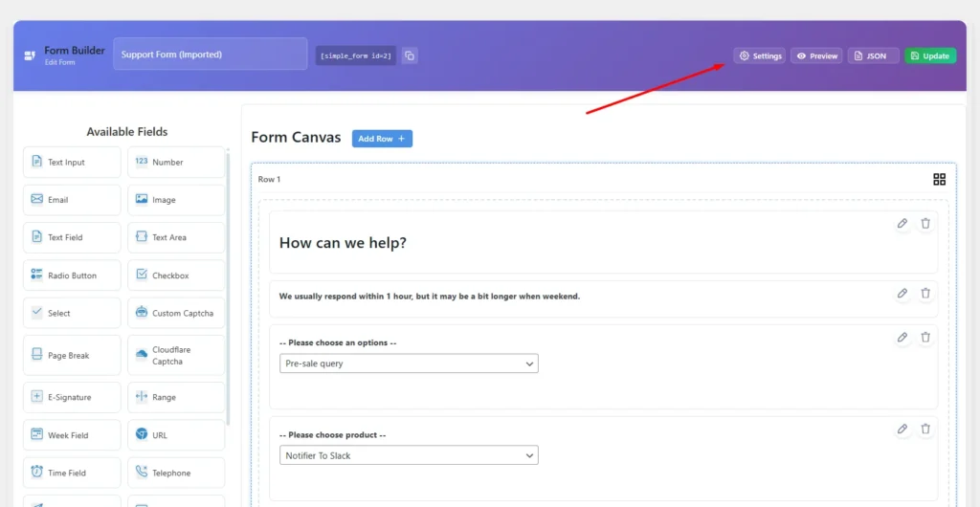Click the 'How can we help?' heading text
The width and height of the screenshot is (980, 507).
pyautogui.click(x=343, y=243)
